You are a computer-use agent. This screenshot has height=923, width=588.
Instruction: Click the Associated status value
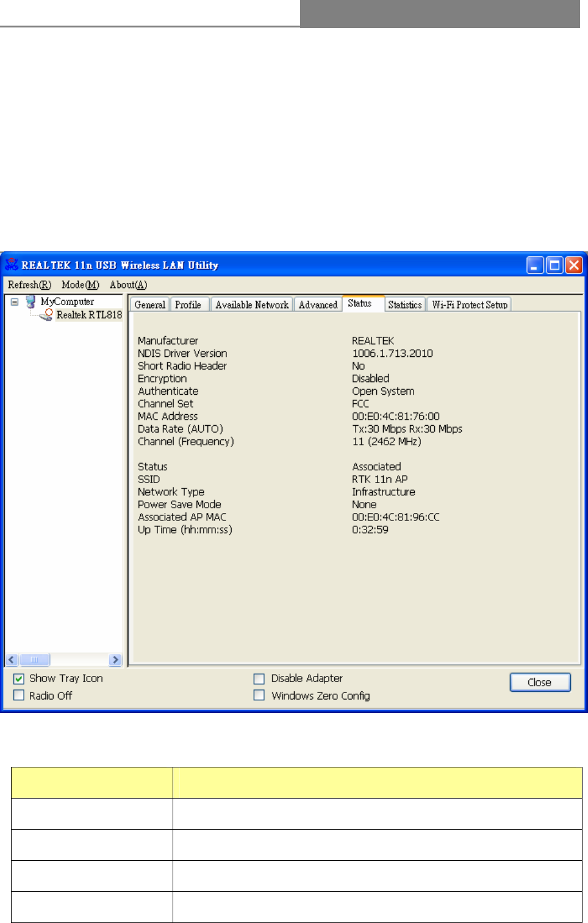click(x=376, y=467)
